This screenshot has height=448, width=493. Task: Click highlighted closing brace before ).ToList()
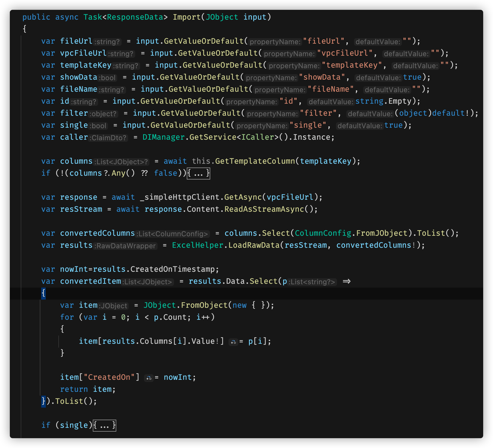[x=43, y=401]
